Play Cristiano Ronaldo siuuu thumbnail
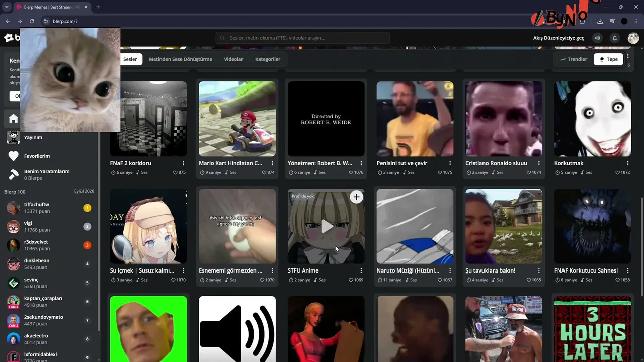644x362 pixels. pyautogui.click(x=504, y=119)
